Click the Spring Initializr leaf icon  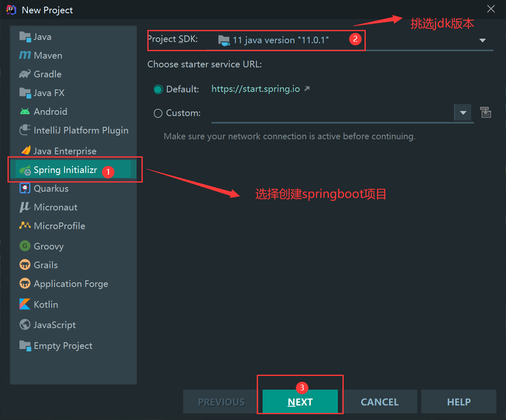coord(25,170)
